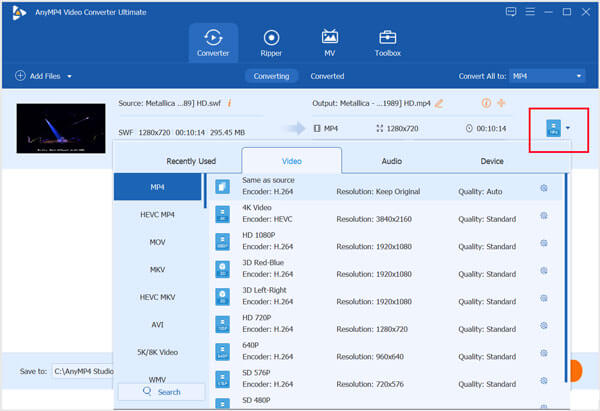Open the Convert All to MP4 dropdown
This screenshot has height=411, width=600.
tap(548, 76)
